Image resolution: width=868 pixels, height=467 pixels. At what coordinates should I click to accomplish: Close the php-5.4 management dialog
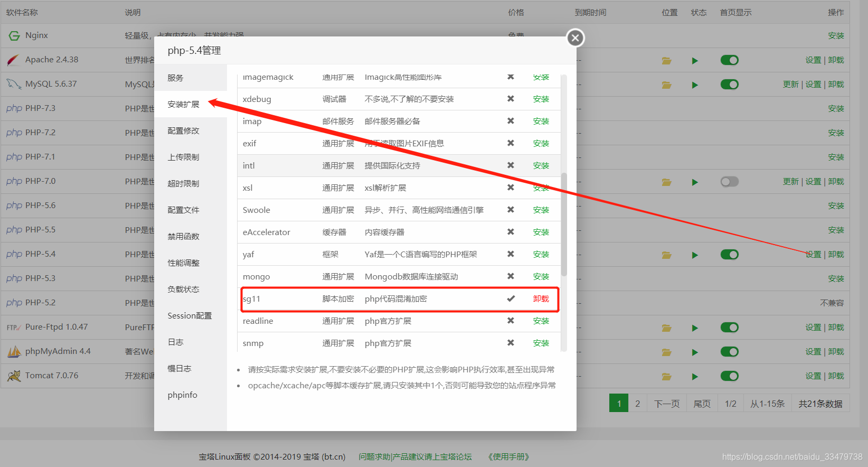point(575,38)
